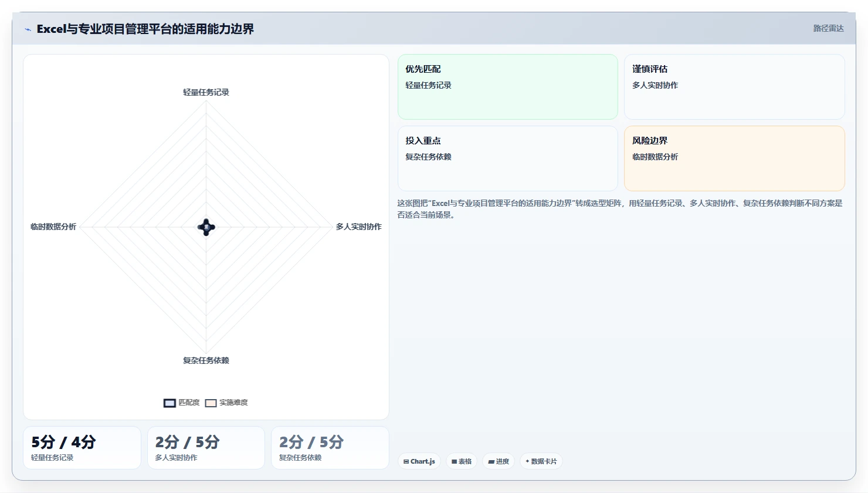Click the 轻量任务记录 radar axis label
Screen dimensions: 868x493
(206, 92)
